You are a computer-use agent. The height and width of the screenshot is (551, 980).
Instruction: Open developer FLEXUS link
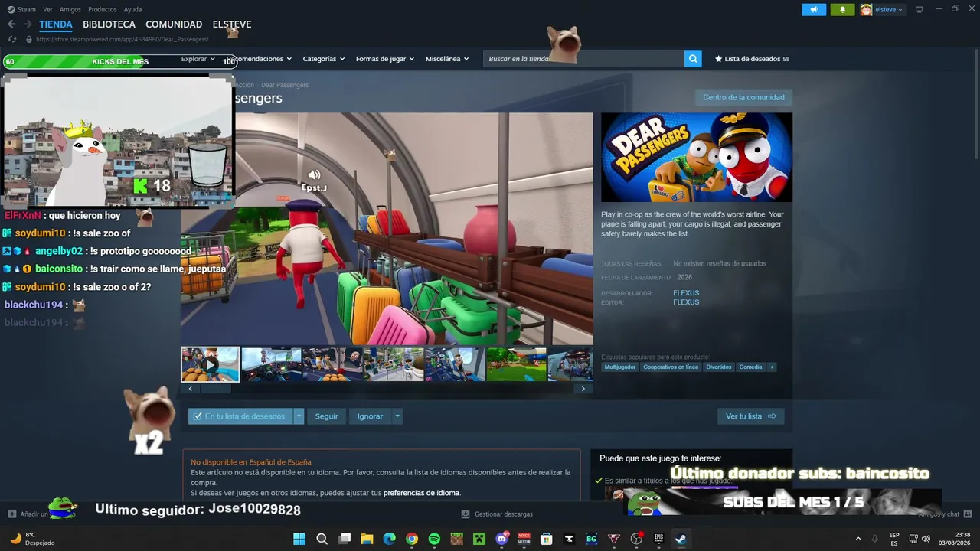(686, 293)
